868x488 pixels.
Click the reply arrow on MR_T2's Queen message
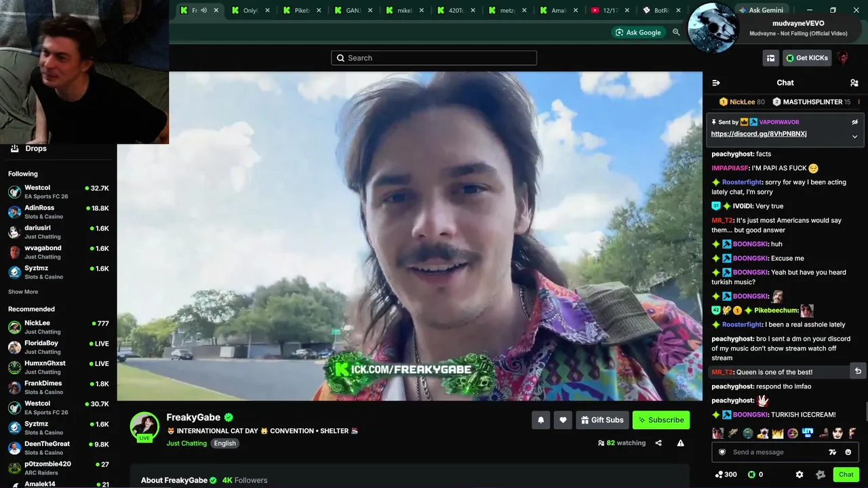pos(858,371)
